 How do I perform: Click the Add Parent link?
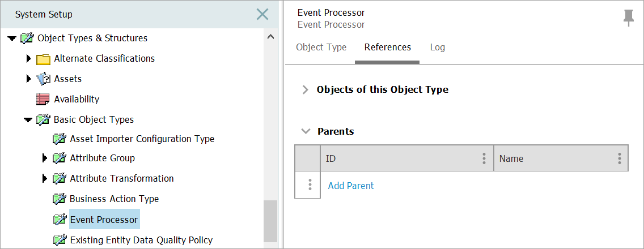pos(351,186)
